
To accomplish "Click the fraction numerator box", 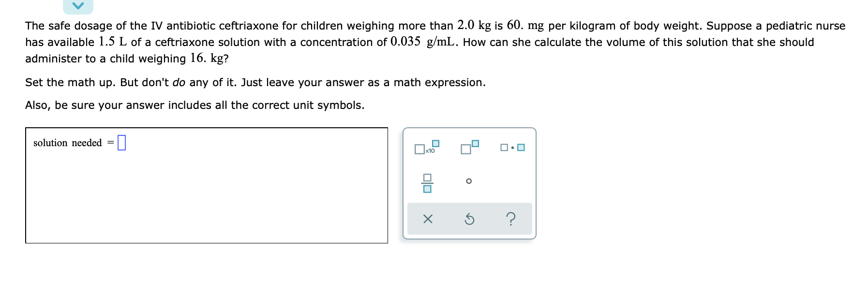I will point(427,177).
